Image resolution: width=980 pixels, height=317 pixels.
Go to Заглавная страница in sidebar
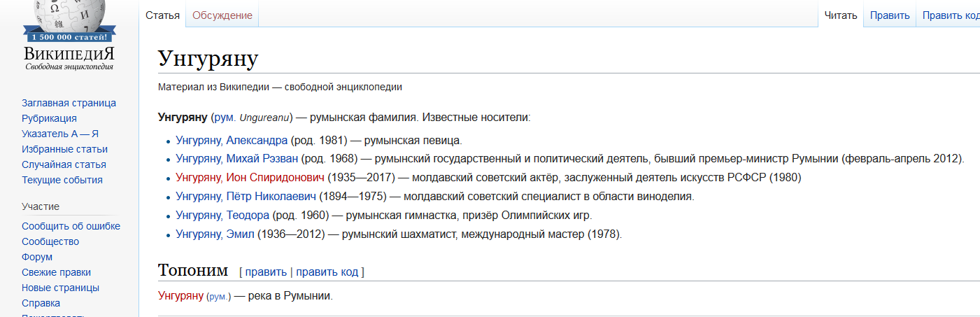pos(69,103)
